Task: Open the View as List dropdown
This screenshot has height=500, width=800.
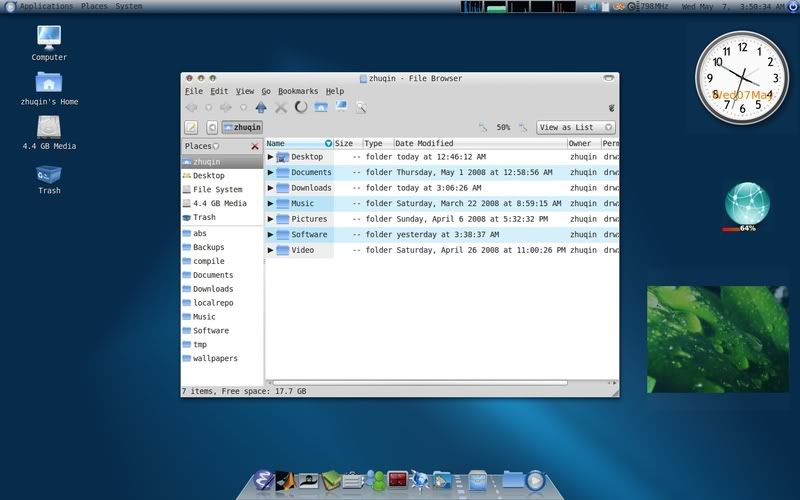Action: click(576, 127)
